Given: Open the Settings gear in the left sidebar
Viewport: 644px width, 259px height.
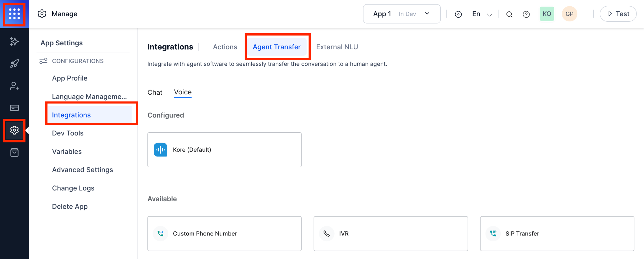Looking at the screenshot, I should (x=14, y=130).
